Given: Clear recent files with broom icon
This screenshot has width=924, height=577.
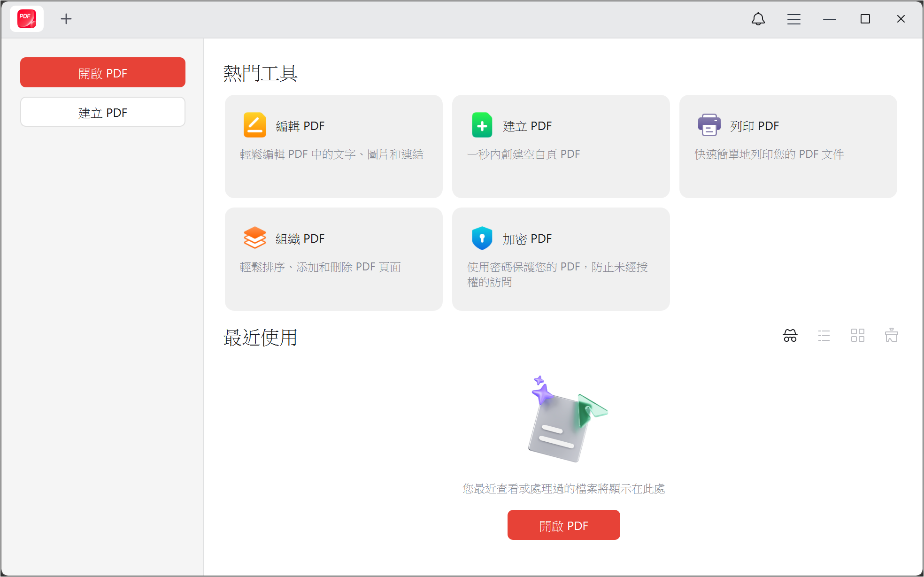Looking at the screenshot, I should [891, 335].
